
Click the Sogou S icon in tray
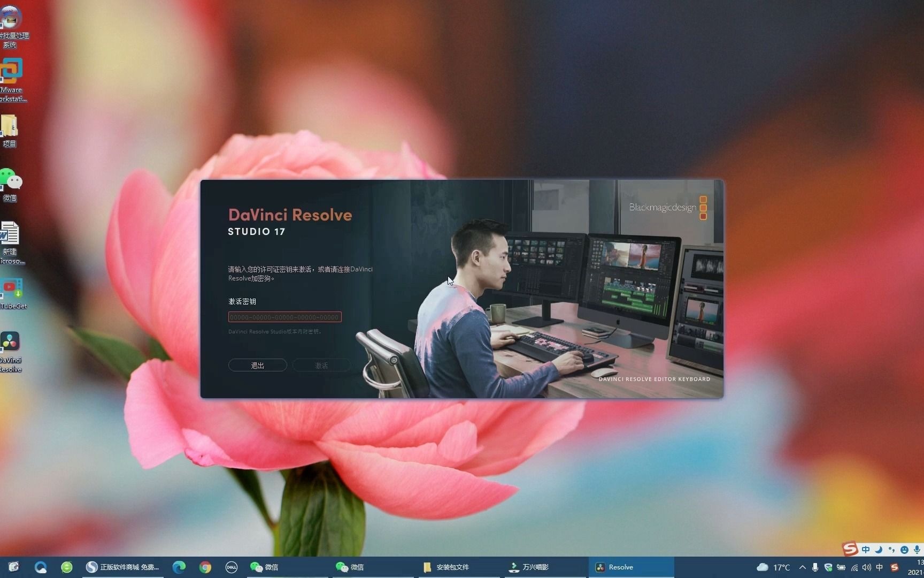coord(895,567)
